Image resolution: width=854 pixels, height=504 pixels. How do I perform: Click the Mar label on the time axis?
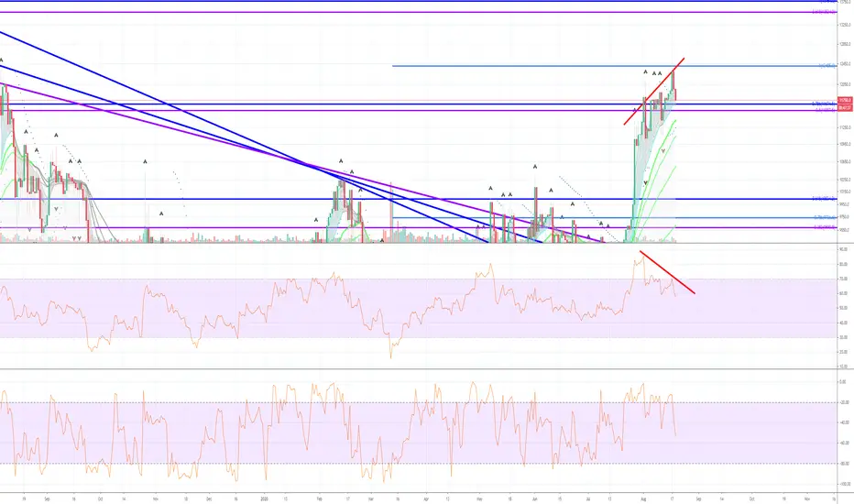[x=370, y=499]
